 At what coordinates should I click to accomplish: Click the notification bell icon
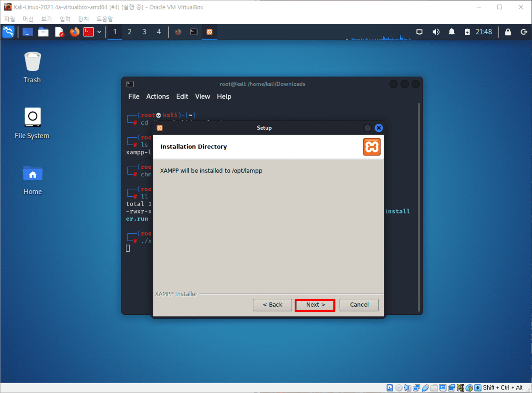[x=451, y=32]
